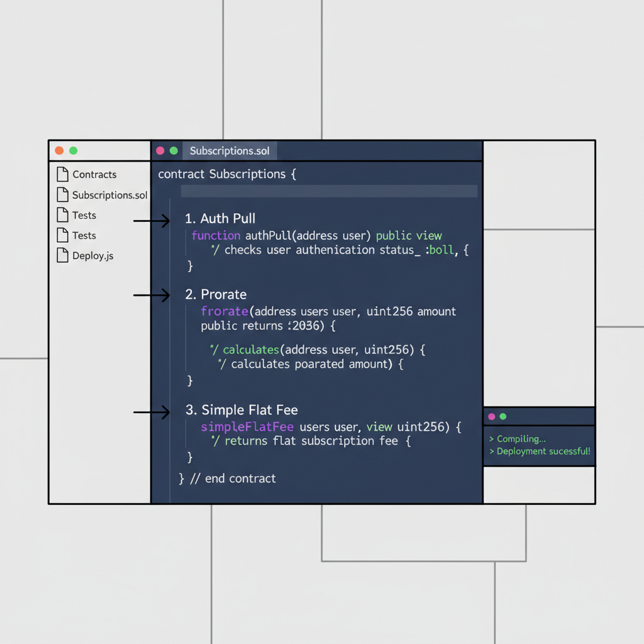
Task: Click the highlighted bar under contract Subscriptions
Action: click(x=328, y=191)
